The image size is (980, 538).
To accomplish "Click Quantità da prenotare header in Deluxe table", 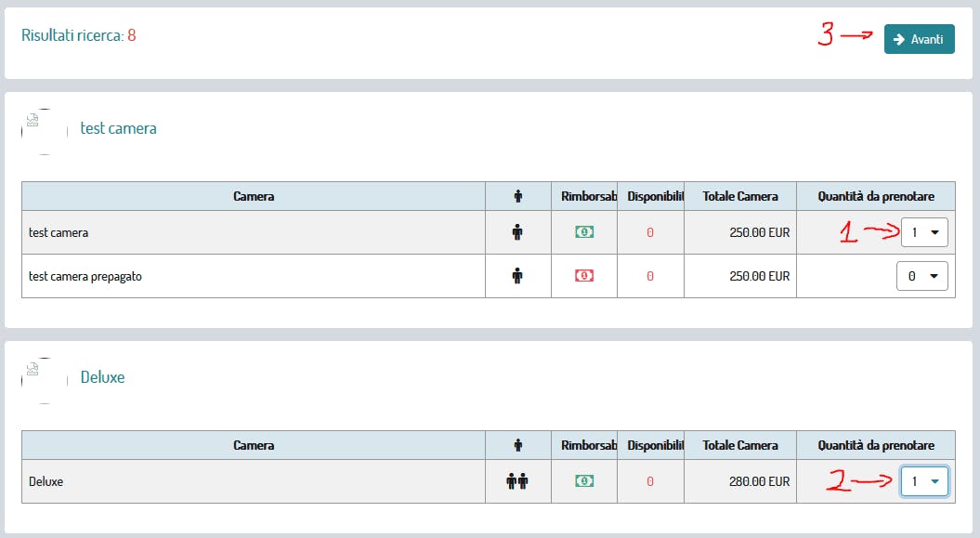I will pyautogui.click(x=876, y=445).
